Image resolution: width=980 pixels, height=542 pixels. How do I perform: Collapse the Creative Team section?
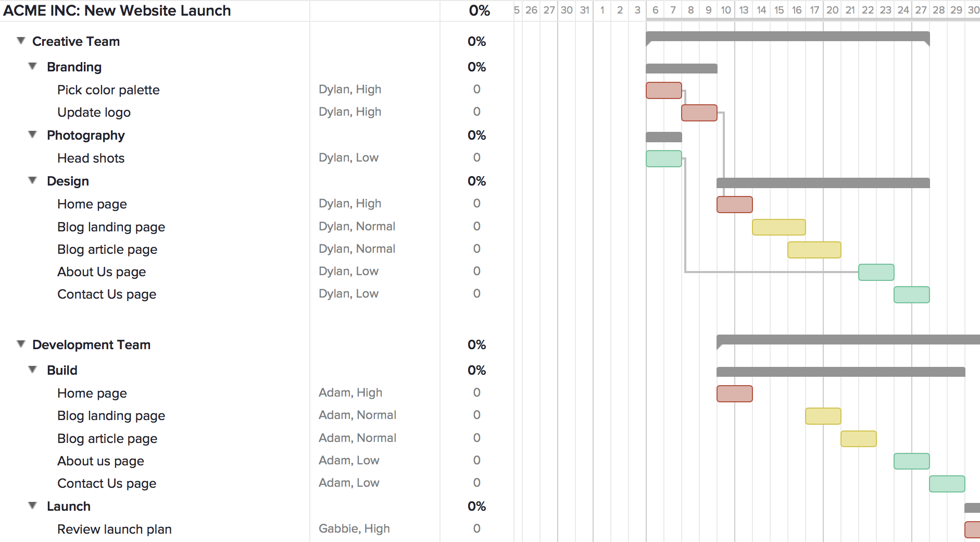point(20,41)
